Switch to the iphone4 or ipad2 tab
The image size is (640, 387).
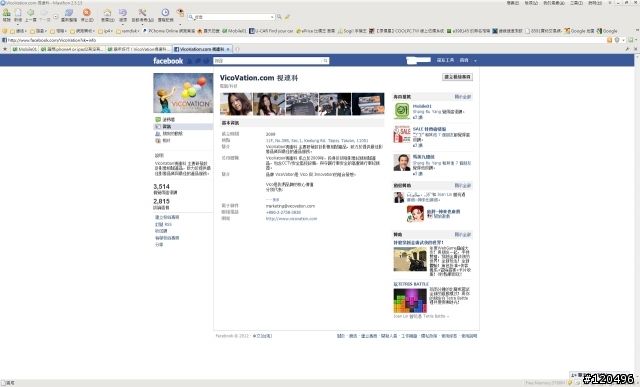72,49
